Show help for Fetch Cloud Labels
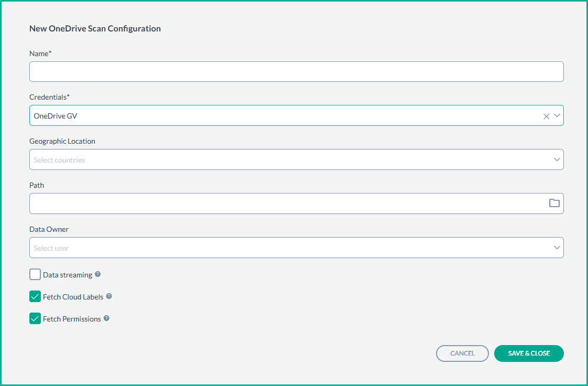The image size is (588, 386). click(x=109, y=296)
